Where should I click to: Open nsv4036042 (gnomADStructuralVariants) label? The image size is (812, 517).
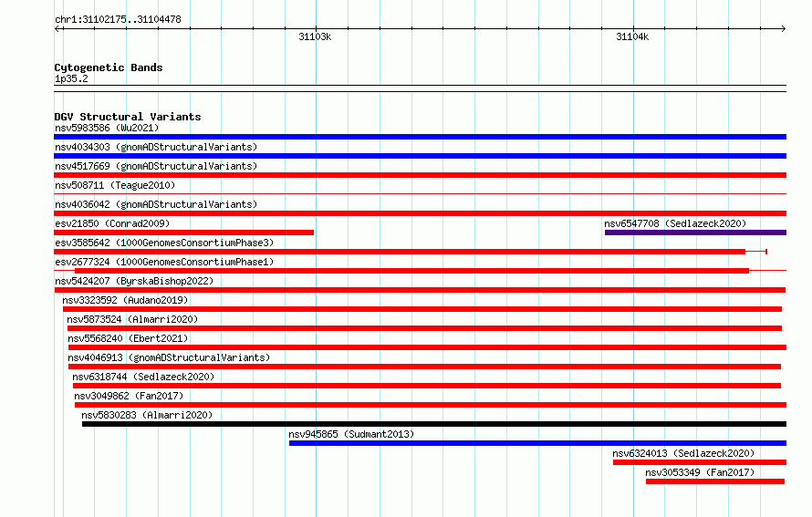pyautogui.click(x=156, y=204)
